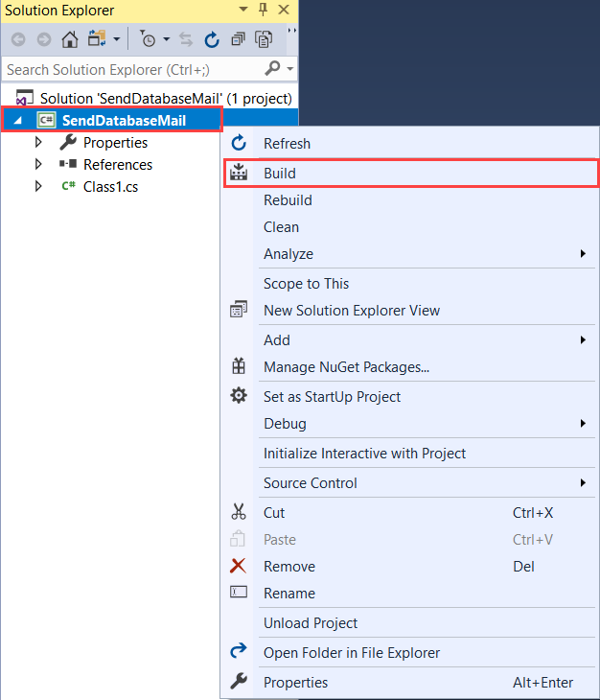This screenshot has width=600, height=700.
Task: Click the Home icon in Solution Explorer toolbar
Action: pyautogui.click(x=70, y=39)
